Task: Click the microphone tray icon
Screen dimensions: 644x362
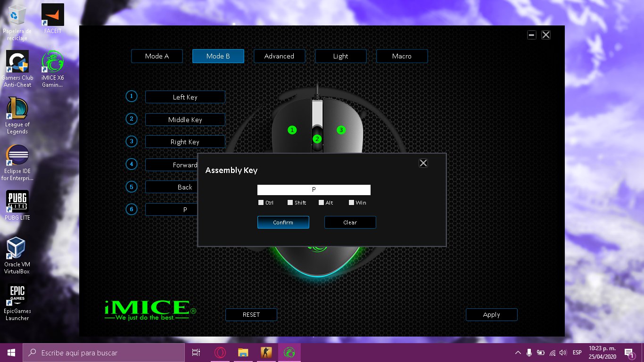Action: pyautogui.click(x=529, y=353)
